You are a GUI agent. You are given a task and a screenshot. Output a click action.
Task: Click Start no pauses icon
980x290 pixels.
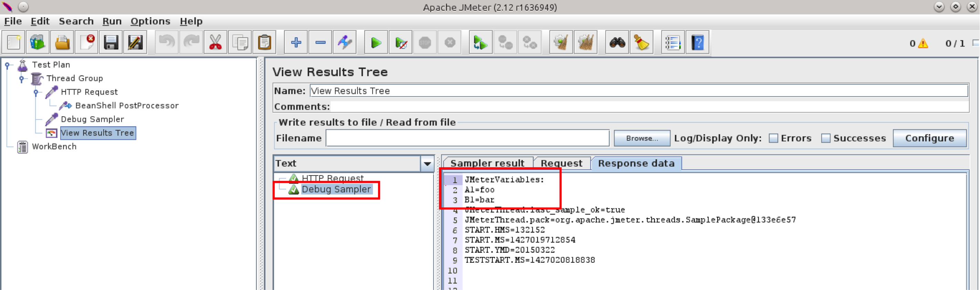(x=401, y=42)
